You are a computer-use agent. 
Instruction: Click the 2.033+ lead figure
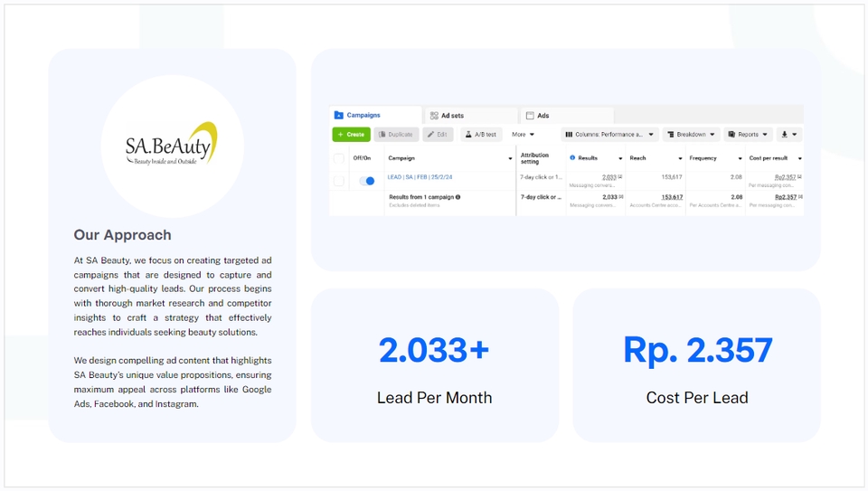tap(434, 350)
